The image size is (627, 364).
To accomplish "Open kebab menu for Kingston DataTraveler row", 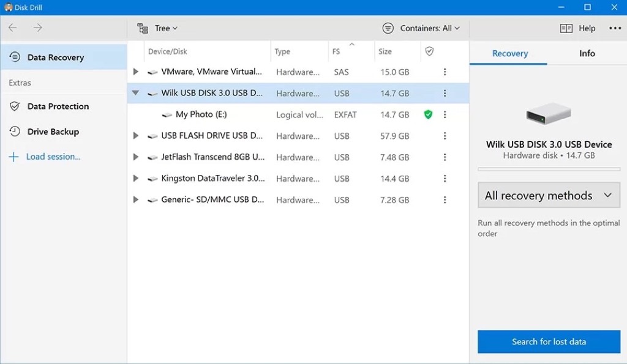I will click(445, 179).
